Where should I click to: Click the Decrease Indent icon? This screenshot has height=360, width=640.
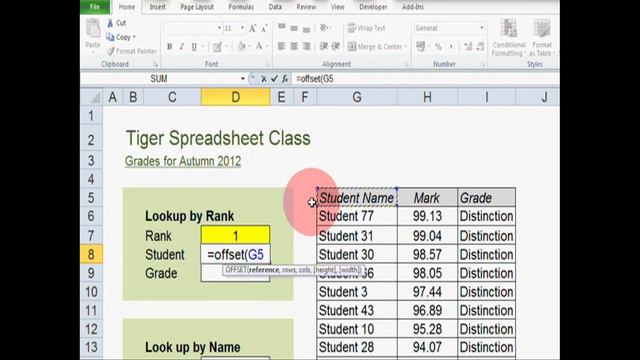(x=324, y=47)
